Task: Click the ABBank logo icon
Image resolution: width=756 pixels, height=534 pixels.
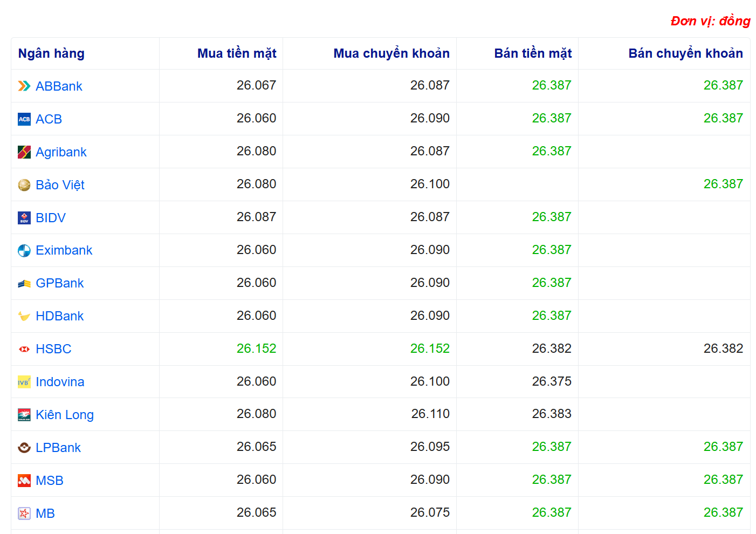Action: (24, 86)
